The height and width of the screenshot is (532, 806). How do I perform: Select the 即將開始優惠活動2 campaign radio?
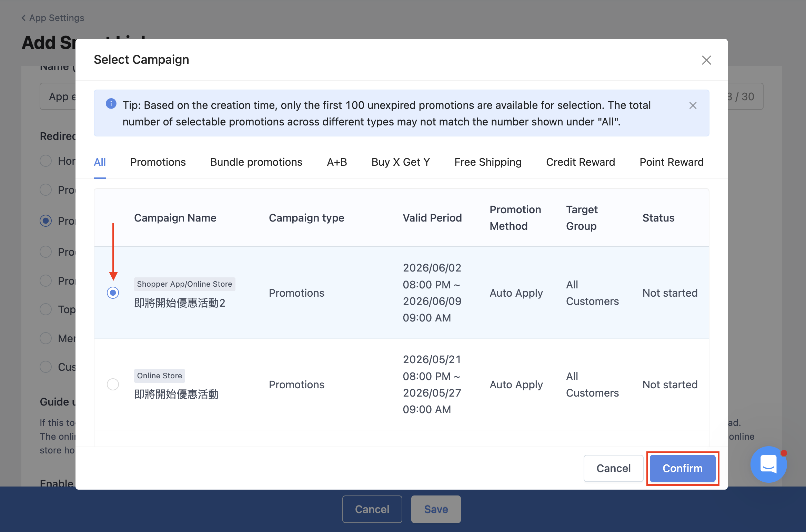coord(113,293)
